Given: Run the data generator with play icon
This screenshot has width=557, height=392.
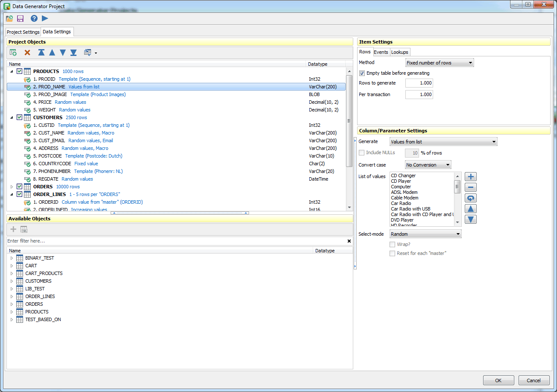Looking at the screenshot, I should coord(45,18).
